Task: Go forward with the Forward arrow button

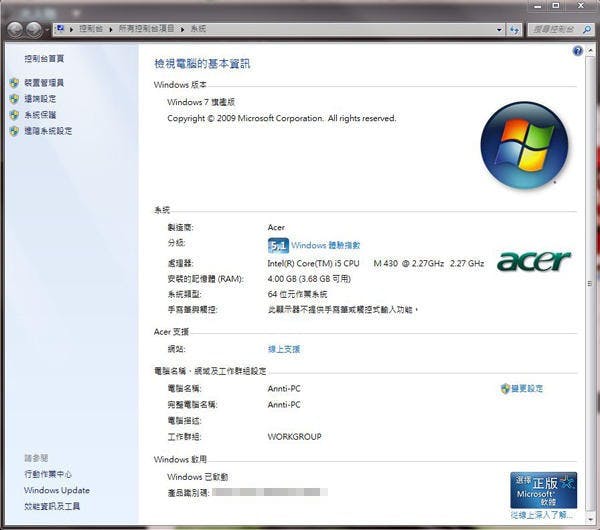Action: pos(34,29)
